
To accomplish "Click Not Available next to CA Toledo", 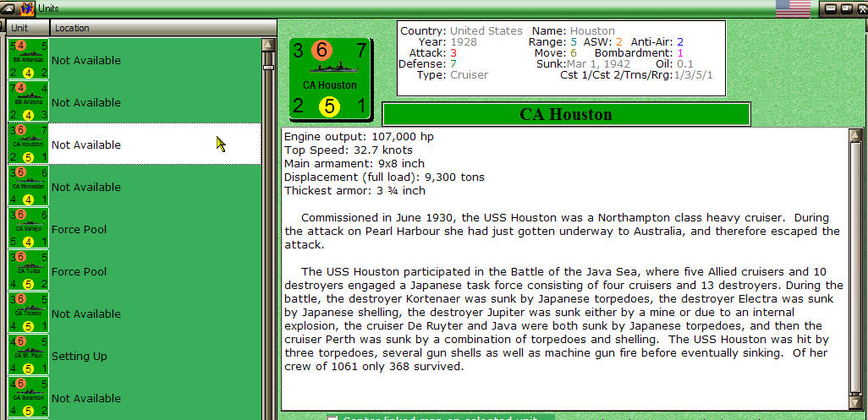I will (85, 314).
